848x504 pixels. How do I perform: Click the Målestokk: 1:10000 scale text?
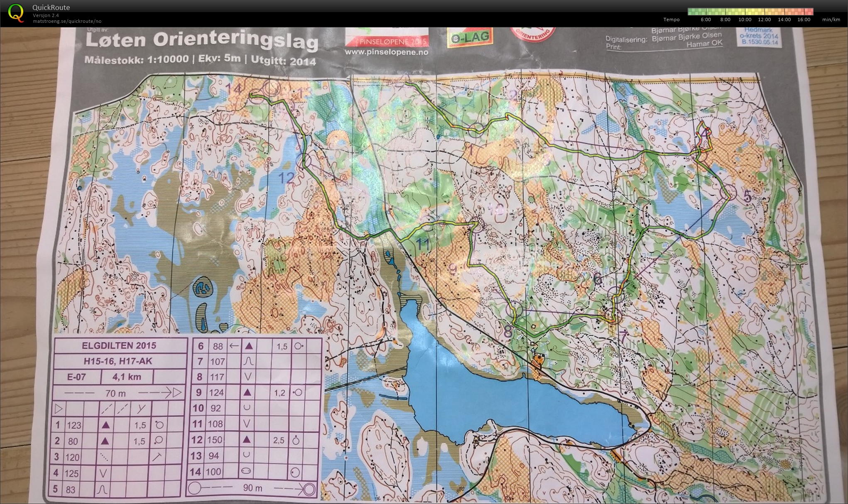pos(136,59)
